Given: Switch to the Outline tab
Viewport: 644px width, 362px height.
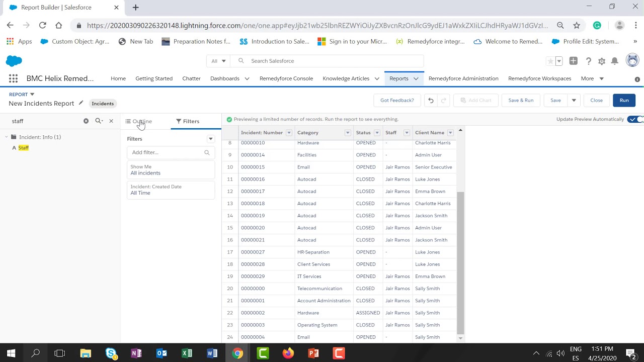Looking at the screenshot, I should coord(139,121).
